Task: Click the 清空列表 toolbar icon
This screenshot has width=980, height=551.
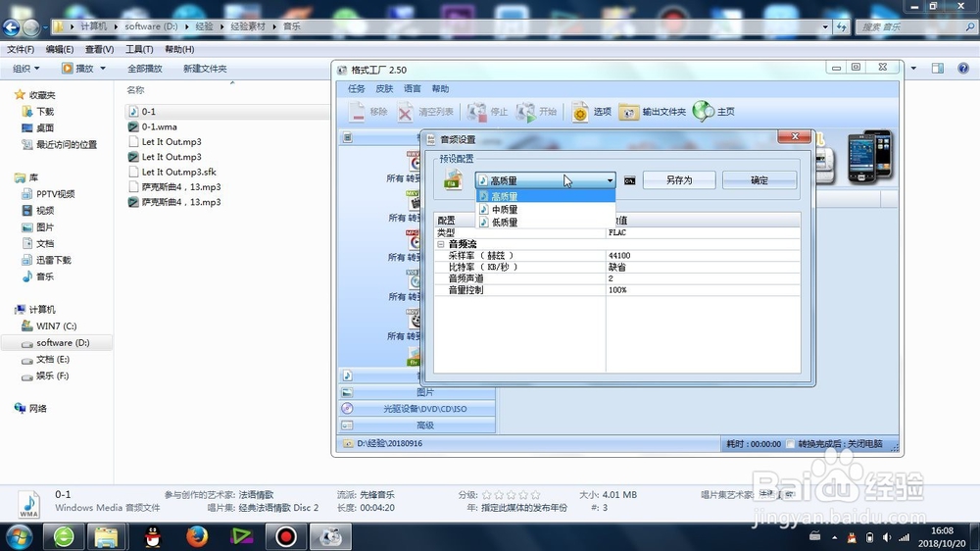Action: [x=405, y=112]
